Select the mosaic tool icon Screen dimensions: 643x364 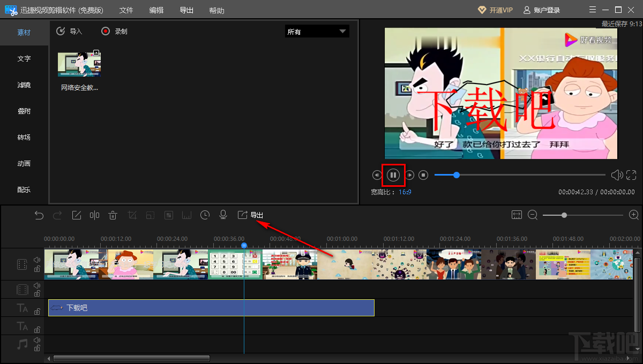168,215
